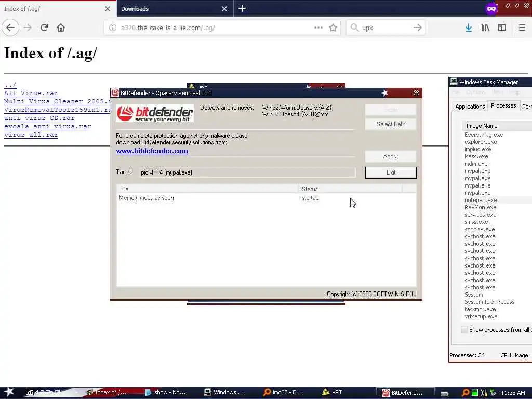Image resolution: width=532 pixels, height=399 pixels.
Task: Open the All Virus.rar link
Action: point(31,93)
